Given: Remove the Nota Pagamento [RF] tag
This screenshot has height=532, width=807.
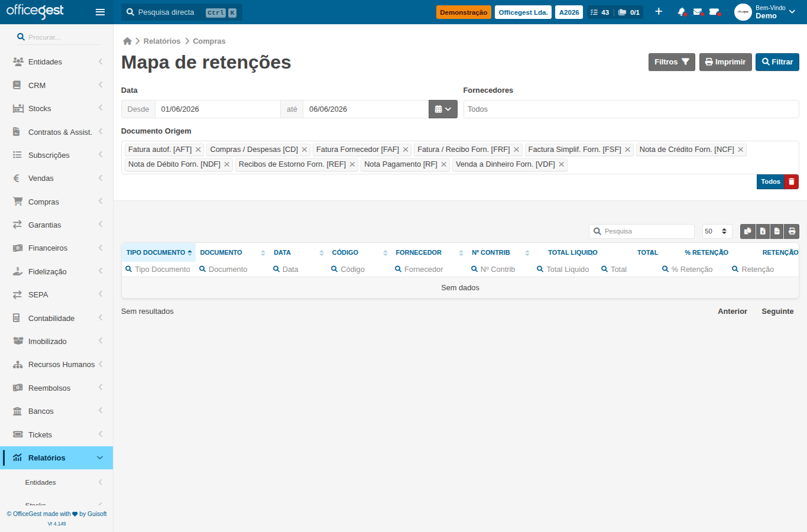Looking at the screenshot, I should point(443,164).
